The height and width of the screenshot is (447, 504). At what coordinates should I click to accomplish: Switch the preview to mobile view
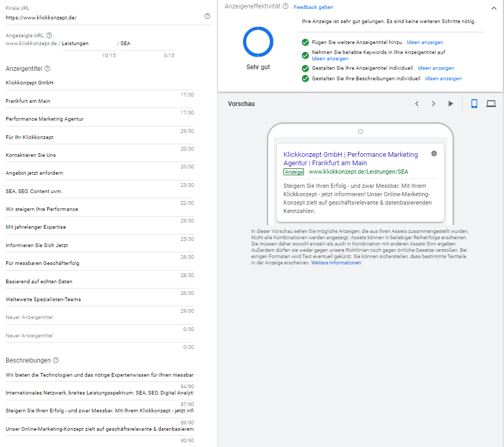tap(474, 104)
